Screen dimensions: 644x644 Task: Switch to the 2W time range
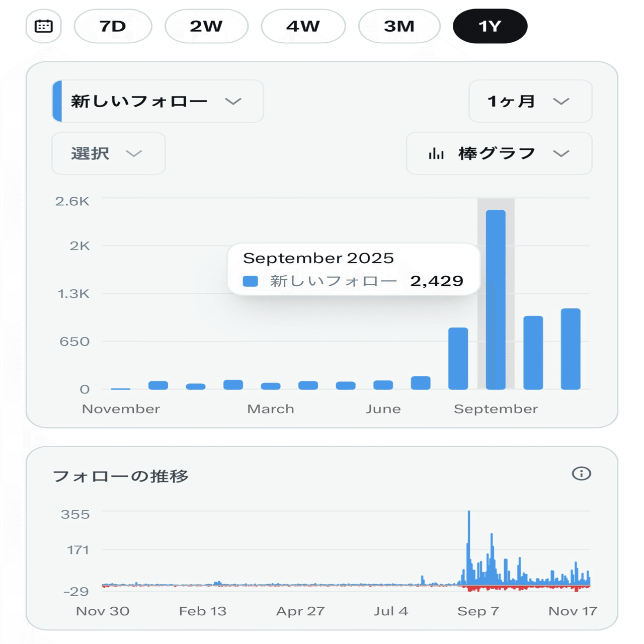(x=206, y=26)
